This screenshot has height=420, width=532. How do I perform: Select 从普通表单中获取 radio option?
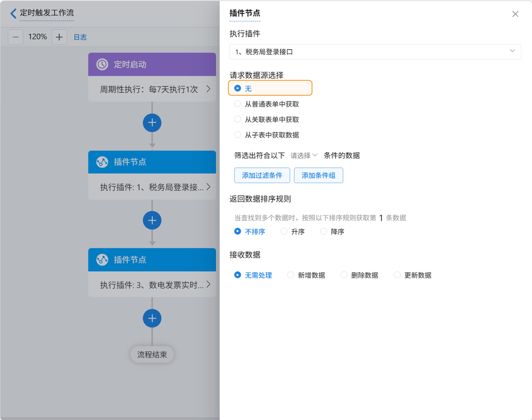pos(237,104)
